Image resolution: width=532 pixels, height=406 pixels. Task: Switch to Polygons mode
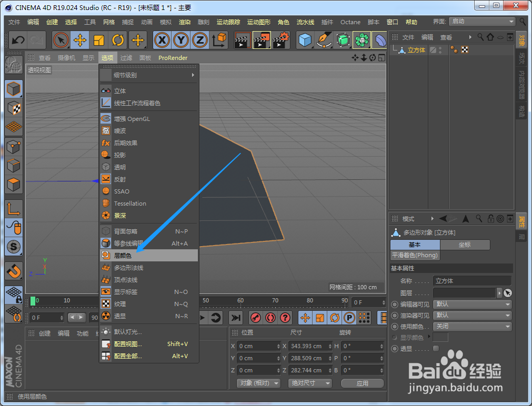14,185
